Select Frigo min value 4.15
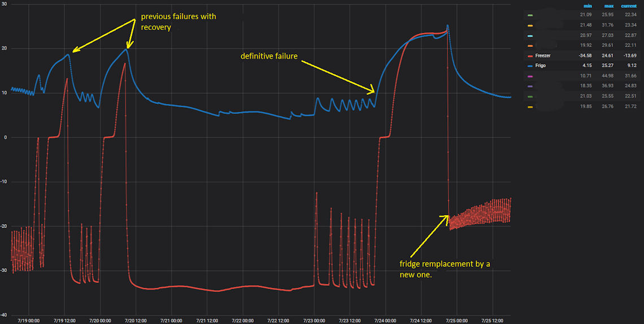Image resolution: width=644 pixels, height=324 pixels. 588,65
